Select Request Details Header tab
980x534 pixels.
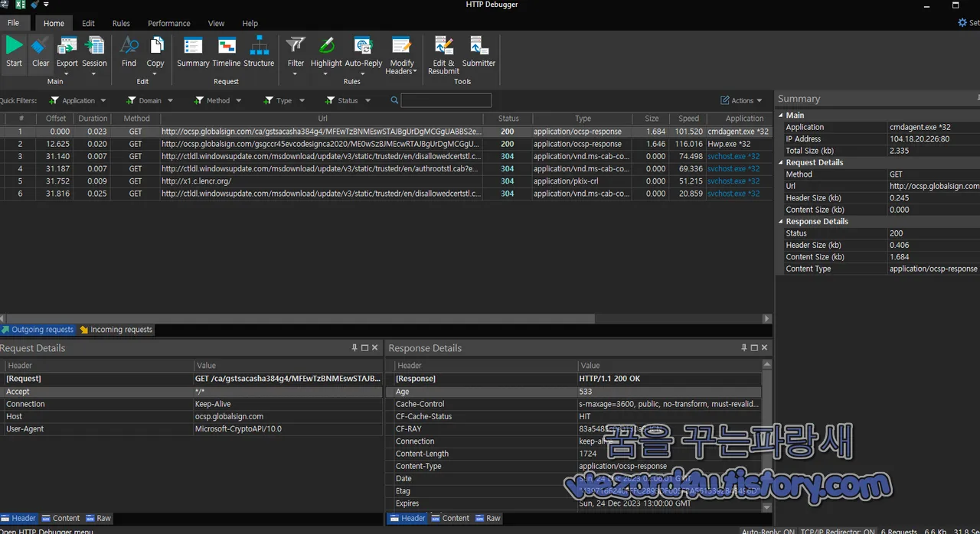(x=18, y=518)
